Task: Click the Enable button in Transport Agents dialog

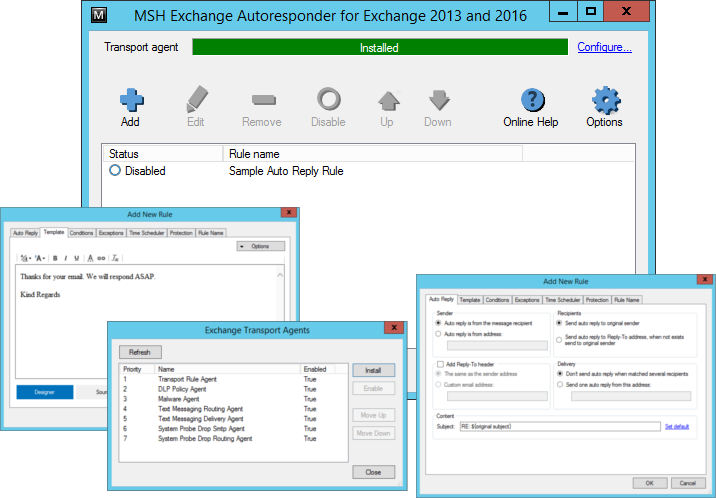Action: pos(374,388)
